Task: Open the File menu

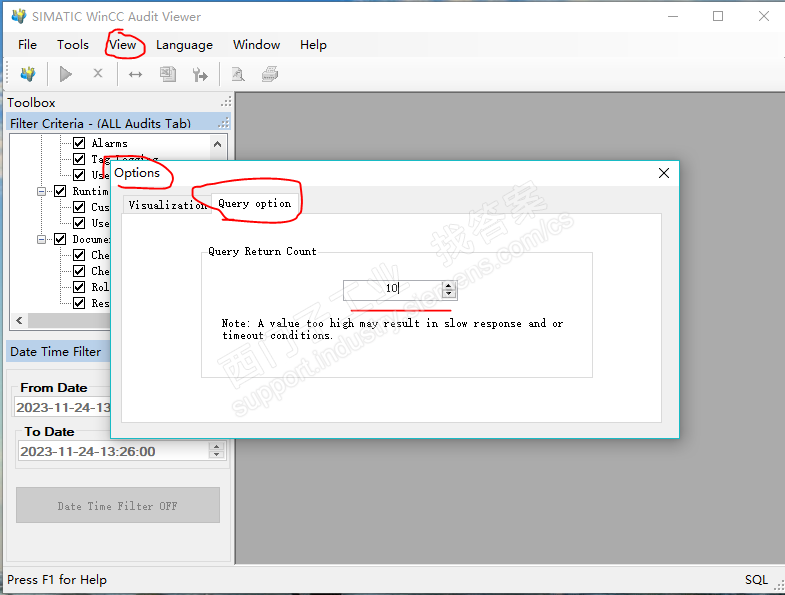Action: 27,45
